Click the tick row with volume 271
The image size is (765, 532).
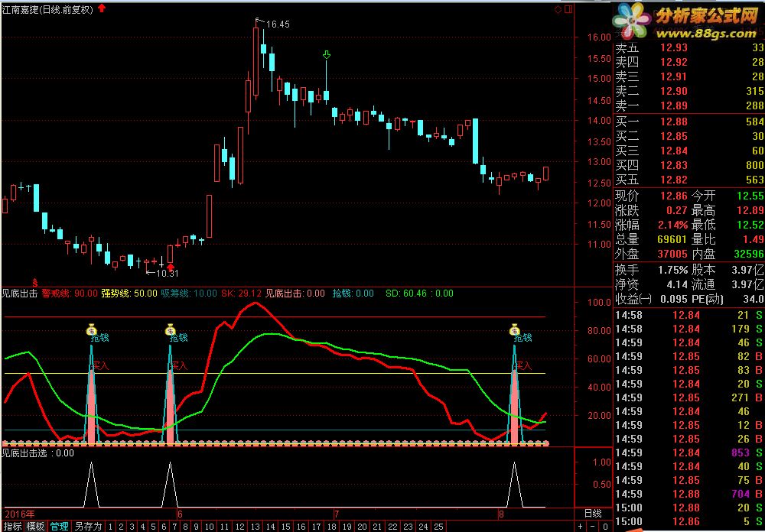coord(689,398)
